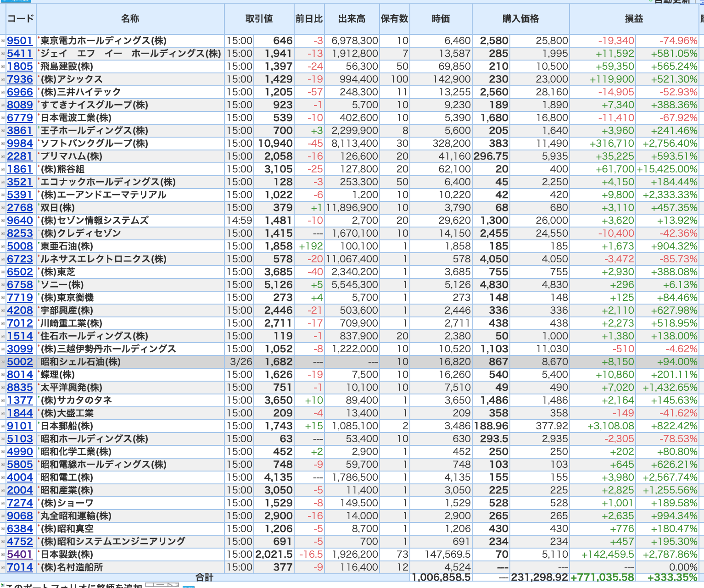Click the delete icon beside code 9984
This screenshot has width=704, height=588.
(3, 144)
